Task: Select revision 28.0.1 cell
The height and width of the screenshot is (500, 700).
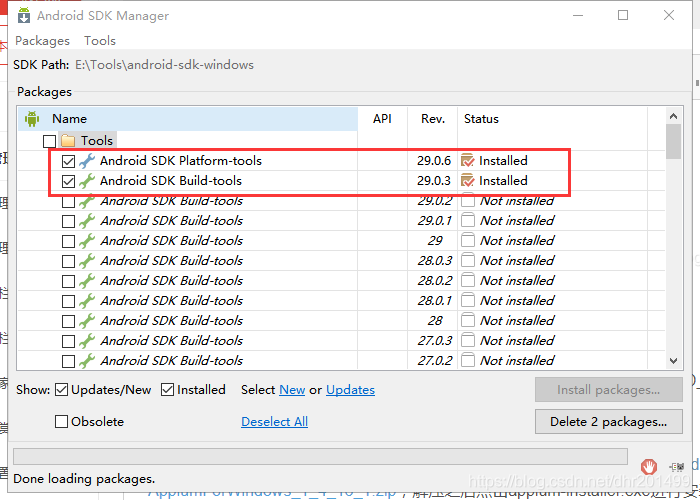Action: coord(435,301)
